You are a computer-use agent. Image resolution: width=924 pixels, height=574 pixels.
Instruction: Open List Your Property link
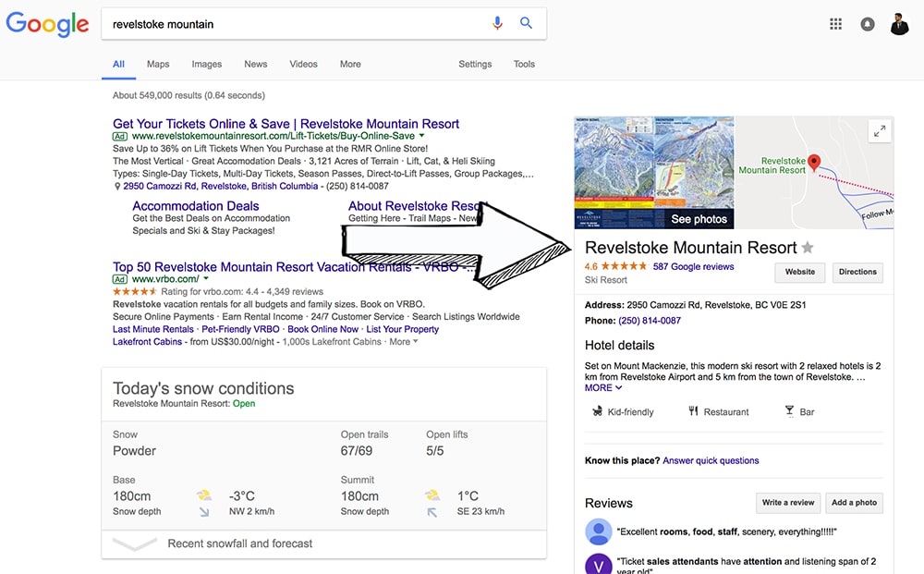tap(403, 329)
